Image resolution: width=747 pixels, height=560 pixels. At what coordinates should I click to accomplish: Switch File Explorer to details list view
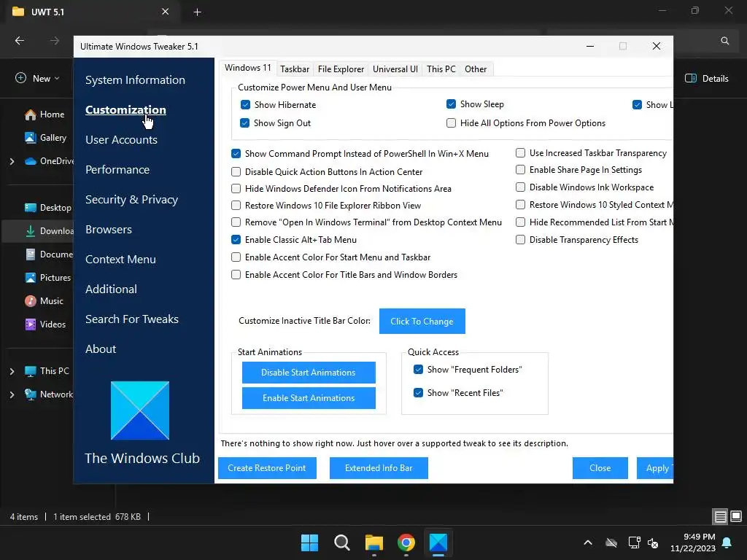[x=720, y=516]
